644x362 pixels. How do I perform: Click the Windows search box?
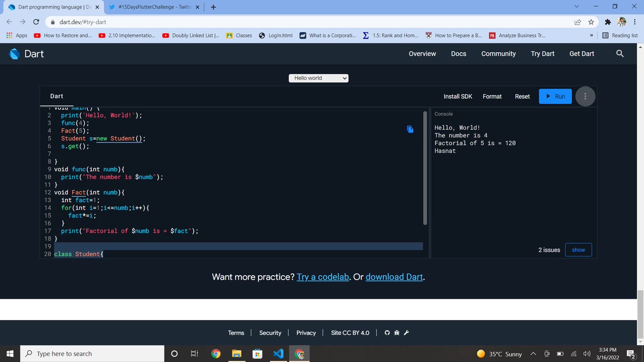pos(92,353)
